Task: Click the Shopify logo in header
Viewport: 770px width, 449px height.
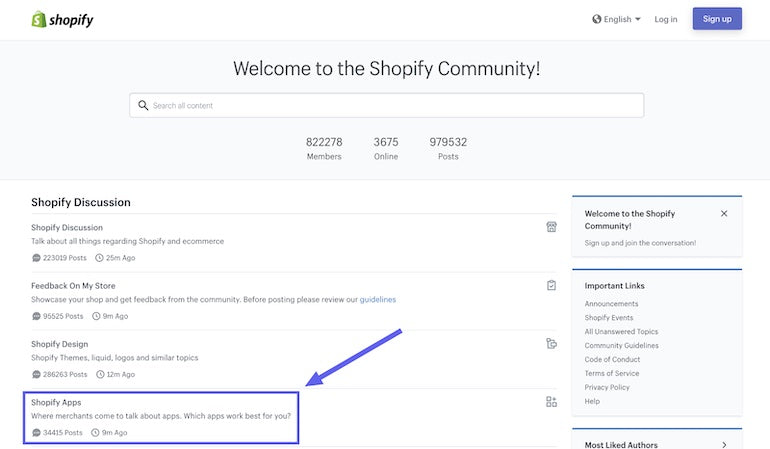Action: 62,19
